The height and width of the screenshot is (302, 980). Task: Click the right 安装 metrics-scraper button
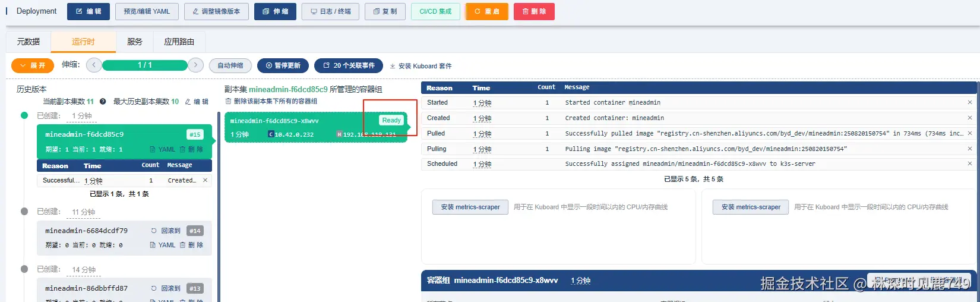tap(751, 207)
